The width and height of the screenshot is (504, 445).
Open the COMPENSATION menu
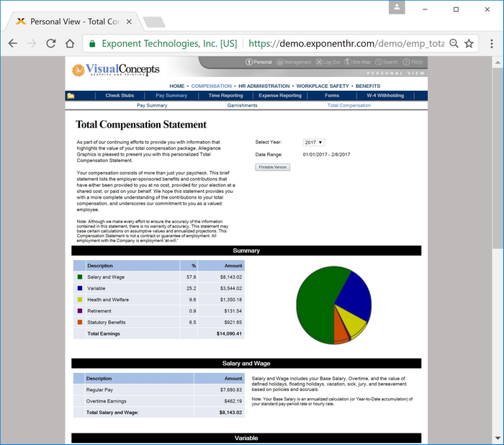211,86
